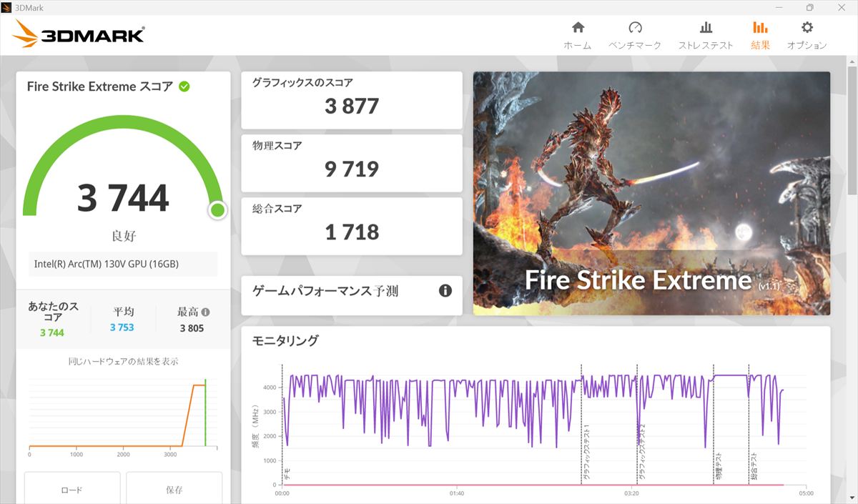The width and height of the screenshot is (858, 504).
Task: Click the Intel Arc 130V GPU label
Action: pyautogui.click(x=123, y=264)
